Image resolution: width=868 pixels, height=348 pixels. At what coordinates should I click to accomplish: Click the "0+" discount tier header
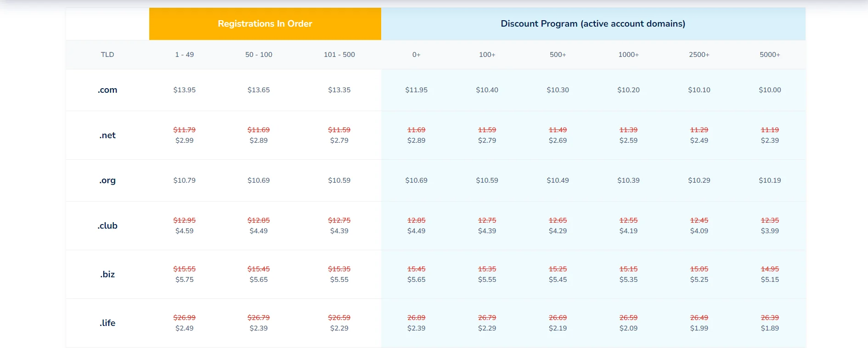(417, 55)
